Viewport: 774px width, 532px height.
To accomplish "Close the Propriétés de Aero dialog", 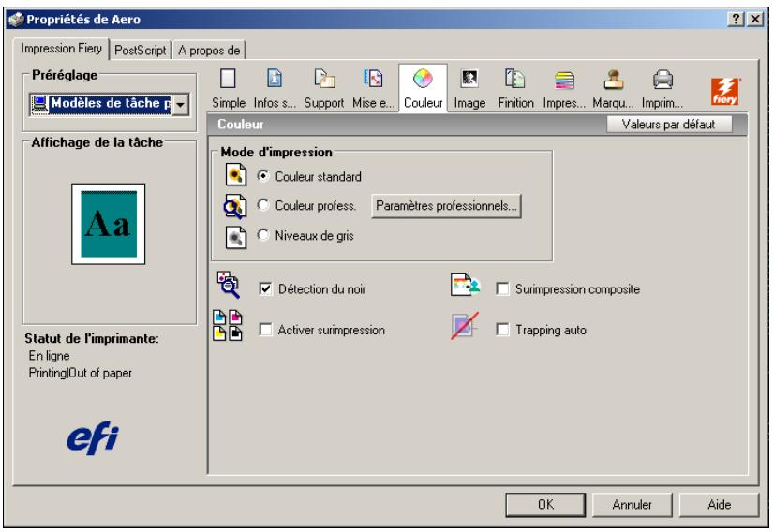I will pyautogui.click(x=754, y=20).
